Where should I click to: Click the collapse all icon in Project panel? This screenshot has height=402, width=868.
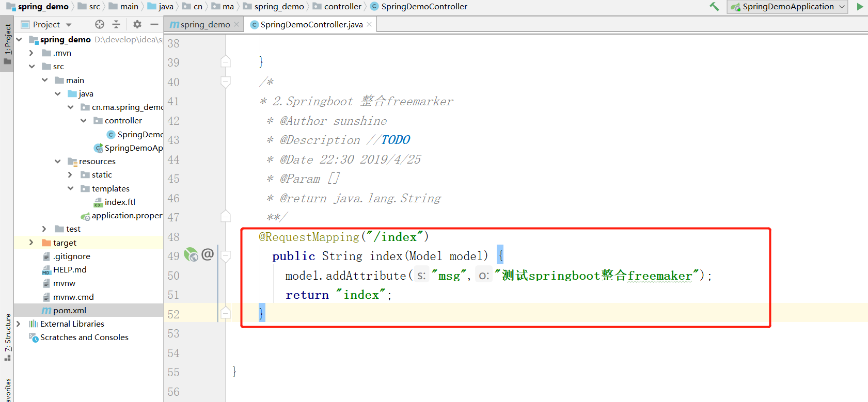(x=116, y=24)
